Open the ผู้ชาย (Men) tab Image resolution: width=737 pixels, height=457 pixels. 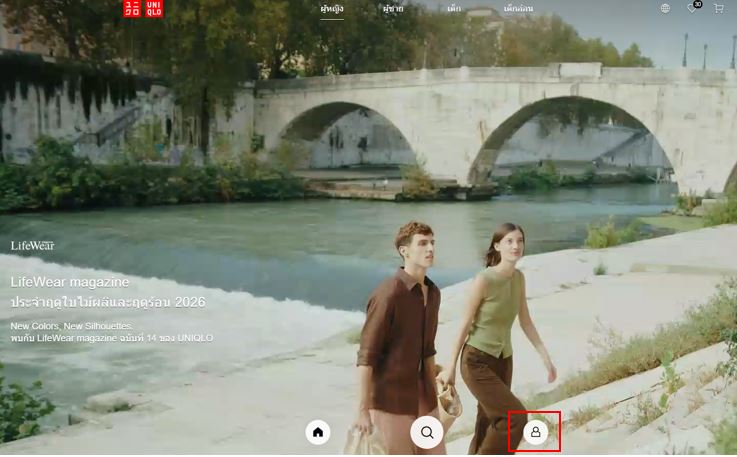click(393, 9)
